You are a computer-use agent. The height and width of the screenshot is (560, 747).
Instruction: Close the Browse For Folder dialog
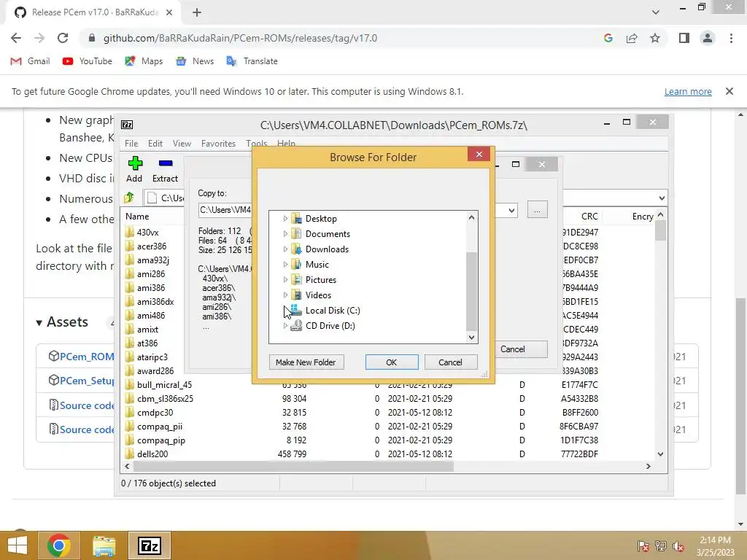click(479, 154)
